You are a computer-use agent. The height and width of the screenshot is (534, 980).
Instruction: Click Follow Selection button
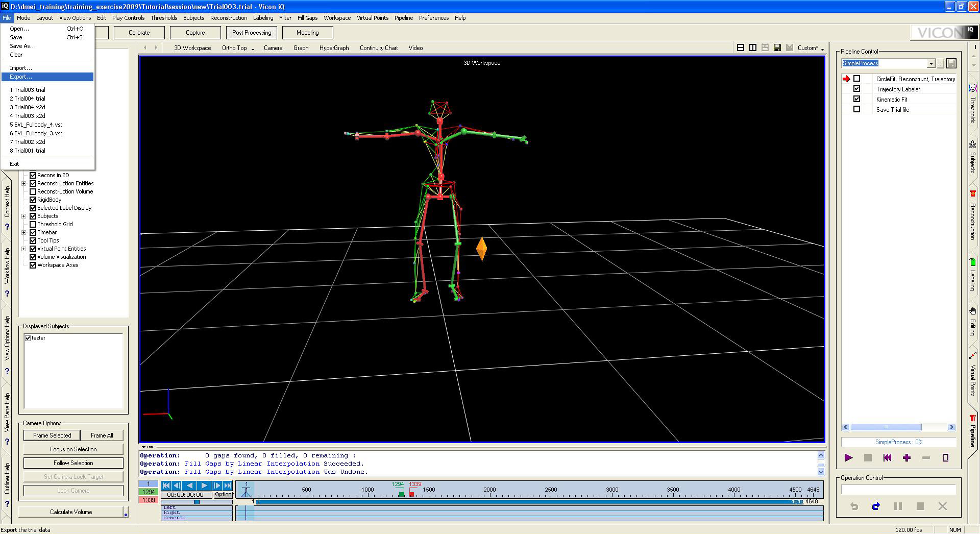[x=73, y=463]
